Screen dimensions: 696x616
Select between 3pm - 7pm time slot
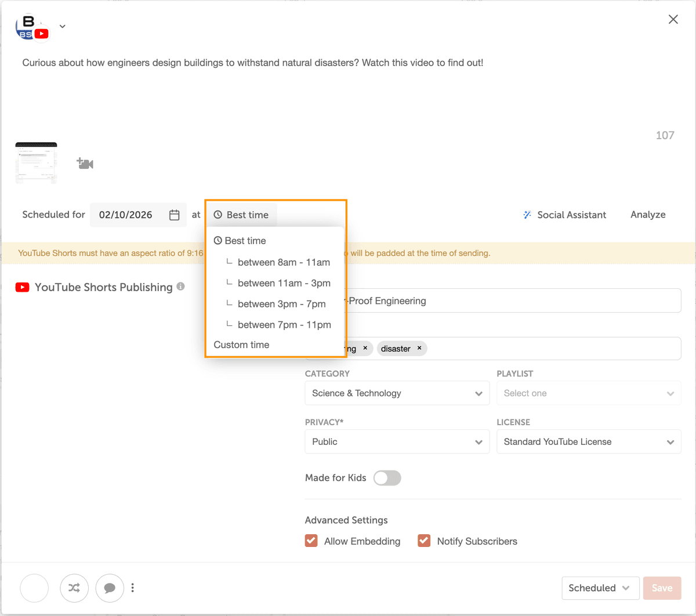coord(281,303)
